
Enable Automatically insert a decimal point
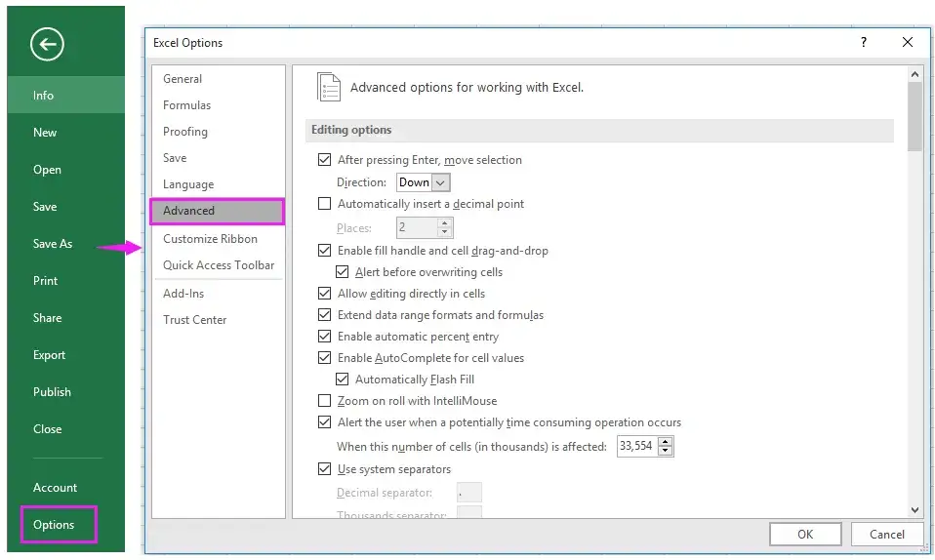coord(325,204)
